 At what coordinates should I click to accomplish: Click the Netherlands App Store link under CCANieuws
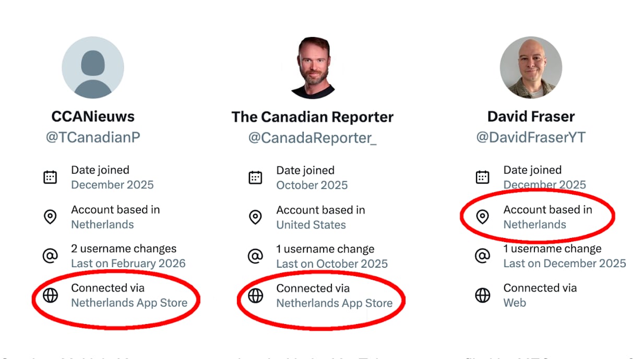pyautogui.click(x=128, y=303)
